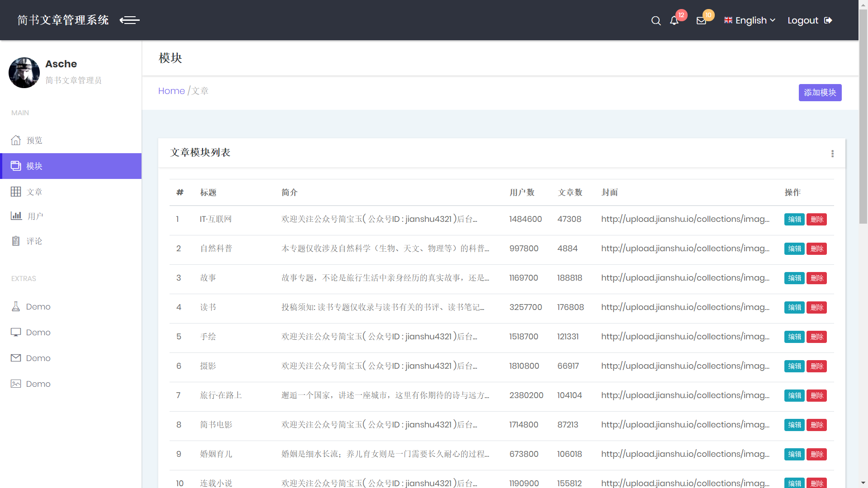
Task: Open the card's three-dot options menu
Action: click(x=832, y=154)
